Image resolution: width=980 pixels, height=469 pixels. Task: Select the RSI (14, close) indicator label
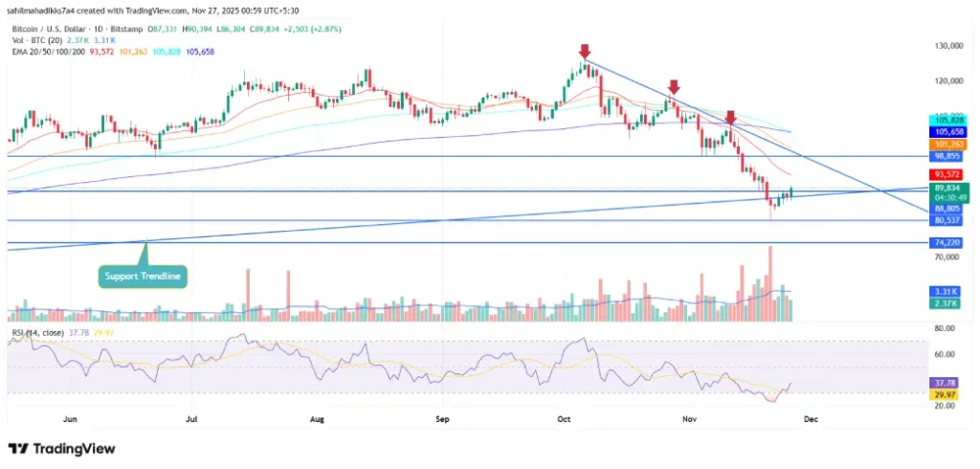[38, 334]
